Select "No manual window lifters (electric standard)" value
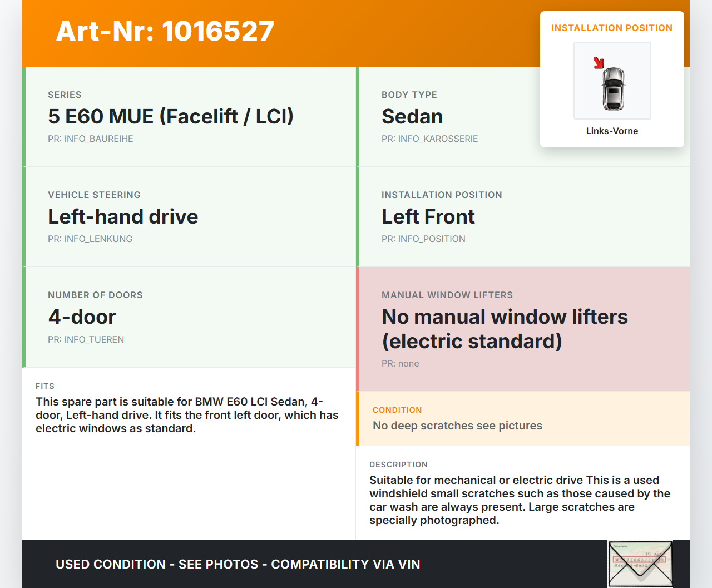Image resolution: width=712 pixels, height=588 pixels. click(505, 329)
